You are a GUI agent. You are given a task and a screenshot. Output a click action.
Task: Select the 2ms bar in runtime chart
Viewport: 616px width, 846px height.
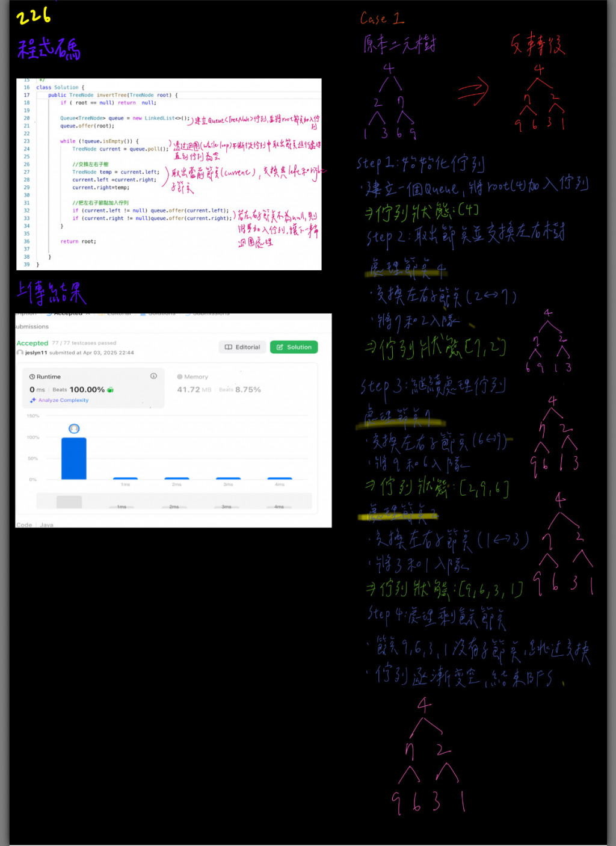point(177,478)
